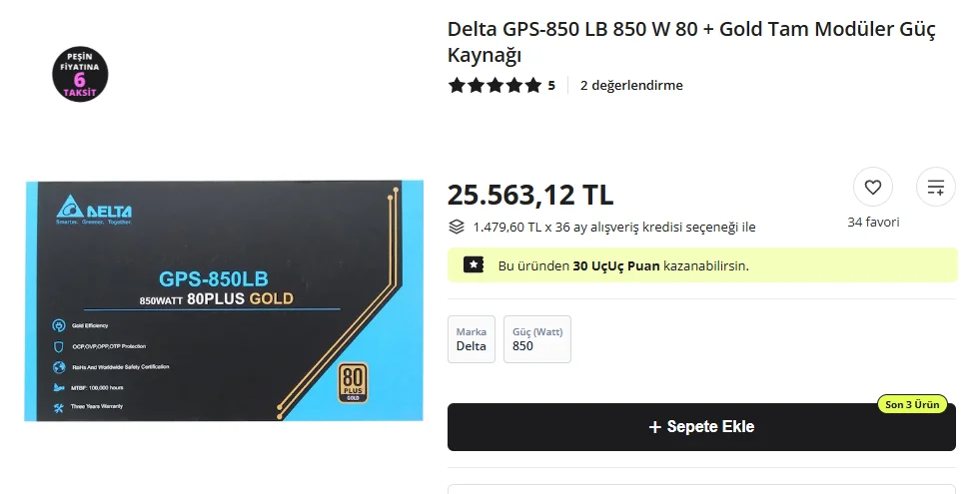The width and height of the screenshot is (980, 494).
Task: Click the rating score number 5
Action: [x=551, y=86]
